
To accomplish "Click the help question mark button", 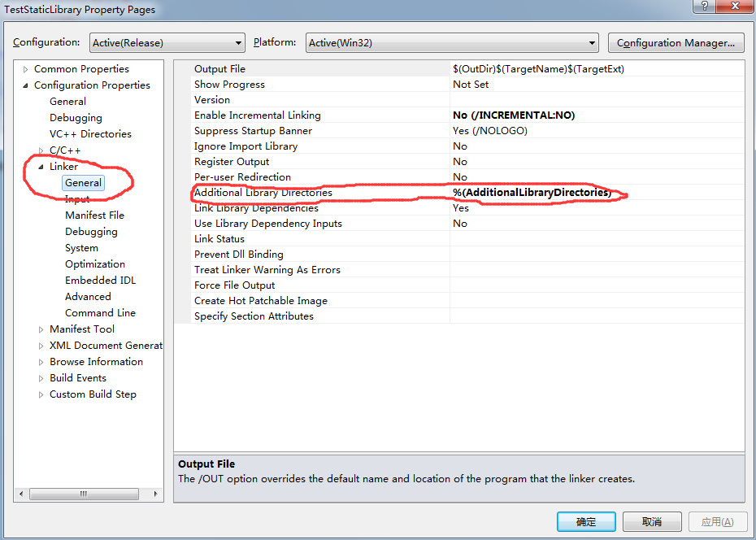I will tap(705, 7).
